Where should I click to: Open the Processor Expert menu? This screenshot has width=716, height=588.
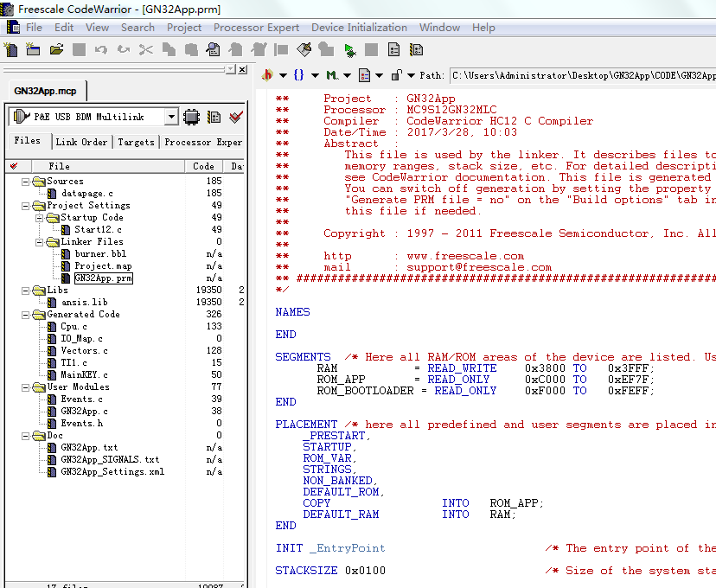pyautogui.click(x=256, y=28)
